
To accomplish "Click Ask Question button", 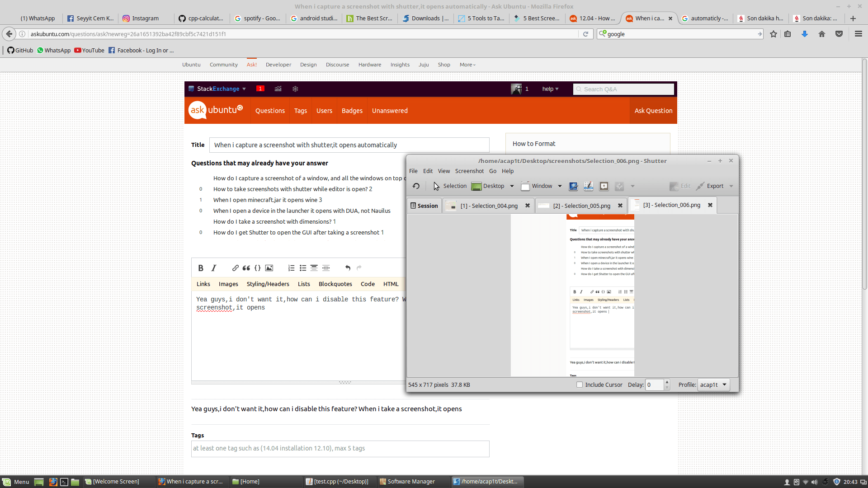I will pyautogui.click(x=653, y=111).
